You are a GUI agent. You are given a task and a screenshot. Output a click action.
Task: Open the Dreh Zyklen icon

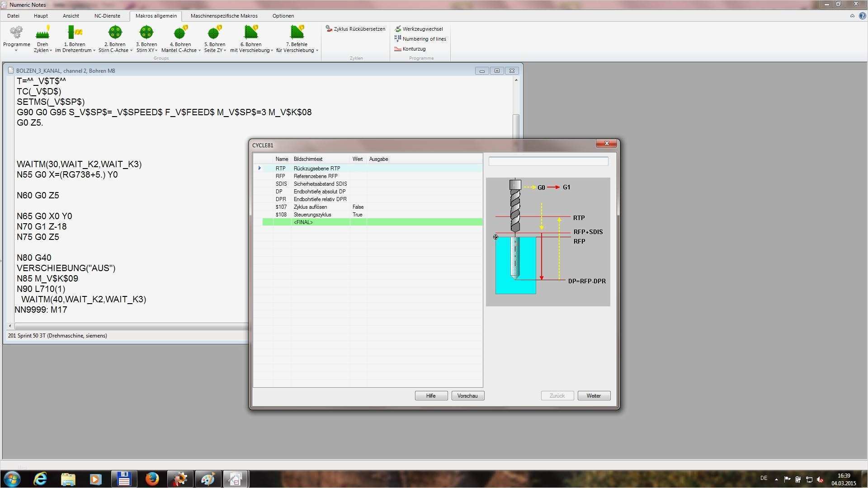point(42,33)
